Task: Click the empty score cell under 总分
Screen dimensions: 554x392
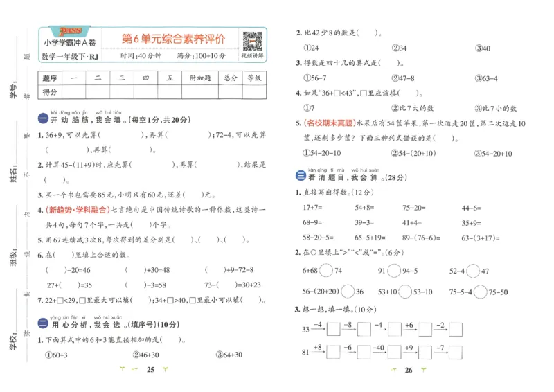Action: point(231,92)
